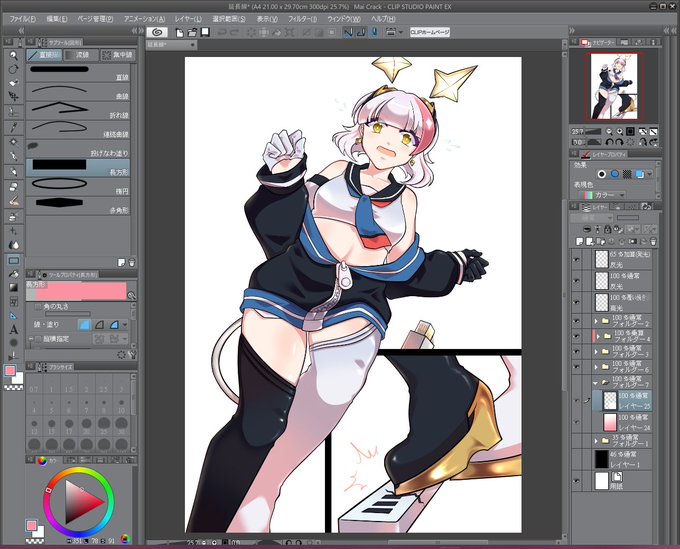
Task: Collapse Folder 7 in the layer list
Action: [595, 382]
